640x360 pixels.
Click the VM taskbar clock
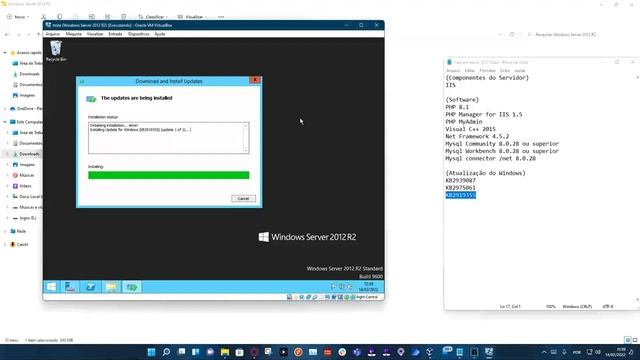pyautogui.click(x=368, y=287)
